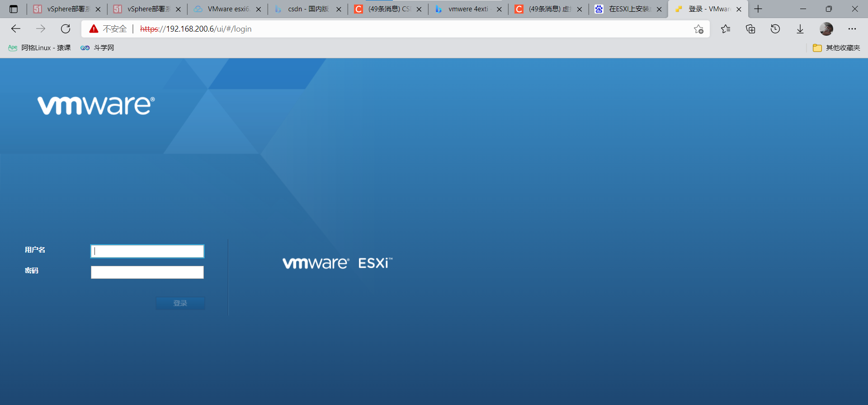This screenshot has height=405, width=868.
Task: Close the VMware esxi6 tab
Action: click(259, 9)
